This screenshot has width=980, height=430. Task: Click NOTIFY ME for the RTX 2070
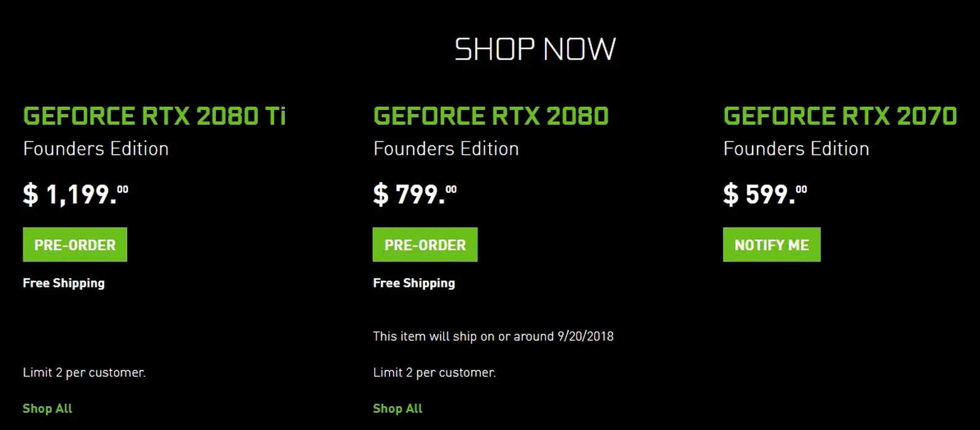(772, 244)
